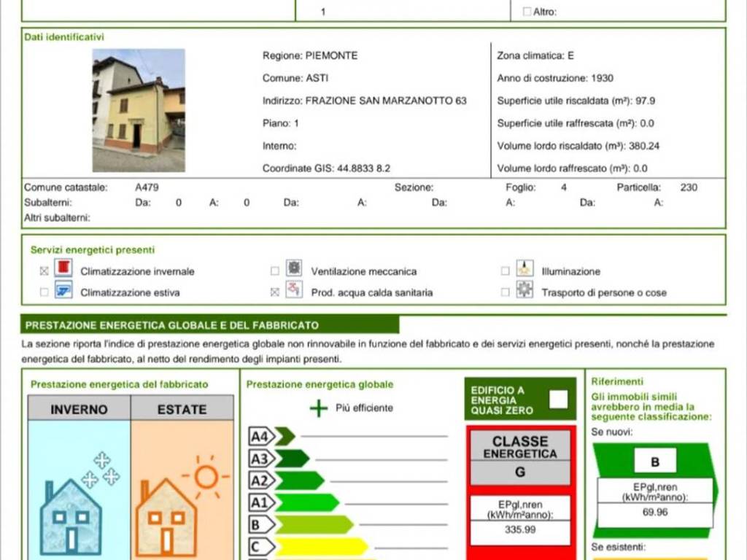The image size is (747, 560).
Task: Click the Trasporto di persone o cose icon
Action: (525, 290)
